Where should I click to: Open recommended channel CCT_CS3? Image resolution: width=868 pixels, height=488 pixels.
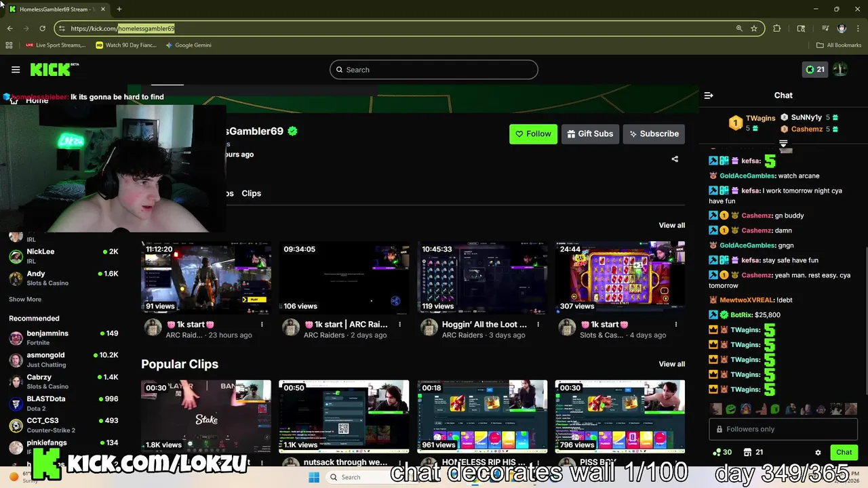pos(64,425)
